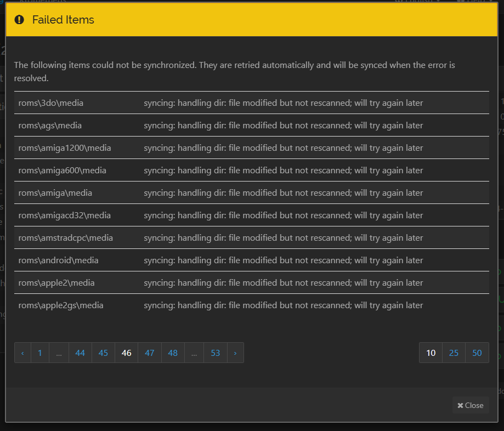
Task: Go to previous page using left chevron
Action: tap(22, 353)
